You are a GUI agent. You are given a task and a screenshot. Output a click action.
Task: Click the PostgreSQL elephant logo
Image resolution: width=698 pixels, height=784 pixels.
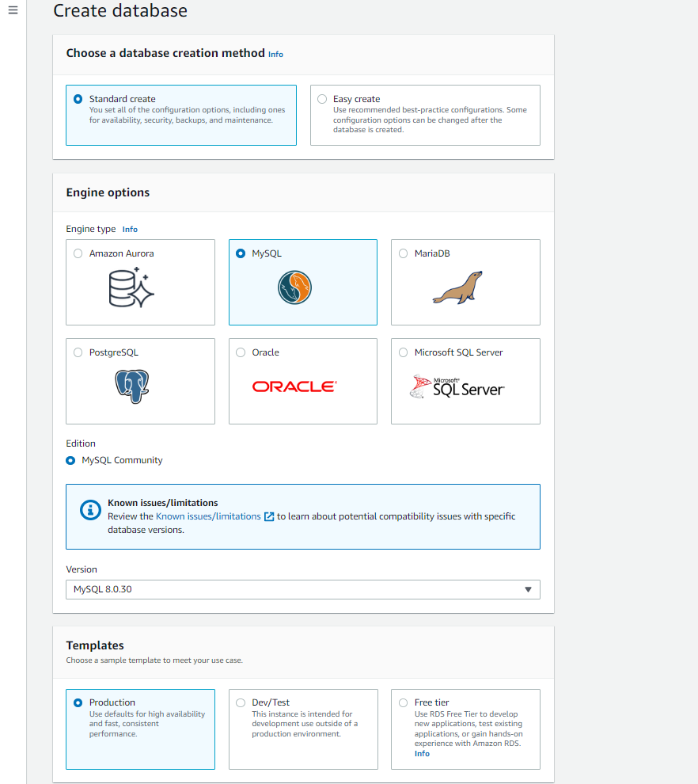click(132, 386)
